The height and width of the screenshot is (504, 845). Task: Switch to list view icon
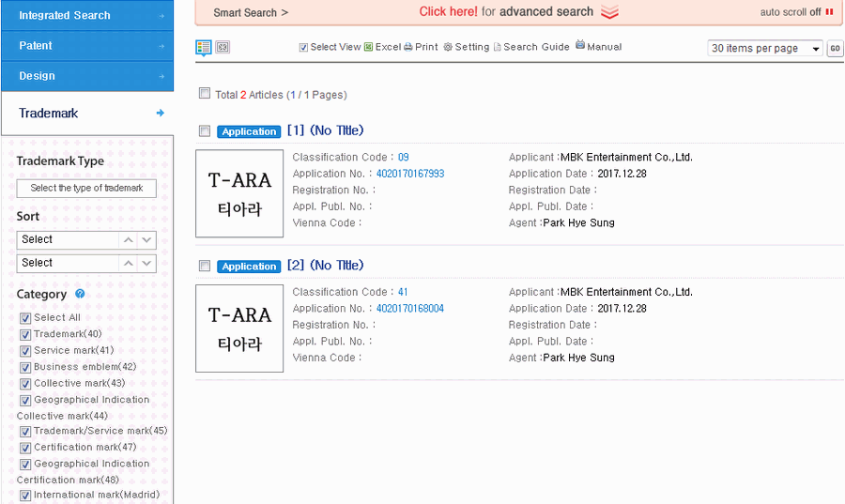(204, 47)
